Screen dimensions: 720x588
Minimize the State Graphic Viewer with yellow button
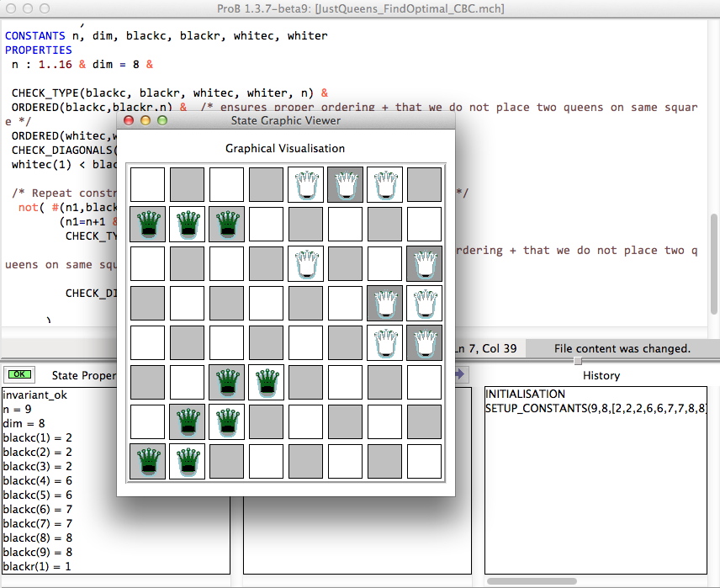146,120
